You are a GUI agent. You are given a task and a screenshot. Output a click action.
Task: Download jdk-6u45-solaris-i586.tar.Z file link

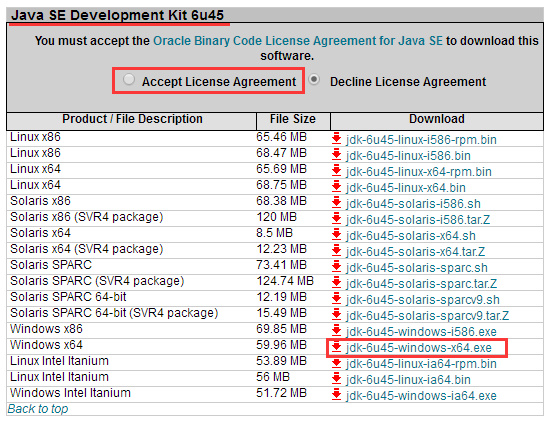(418, 220)
